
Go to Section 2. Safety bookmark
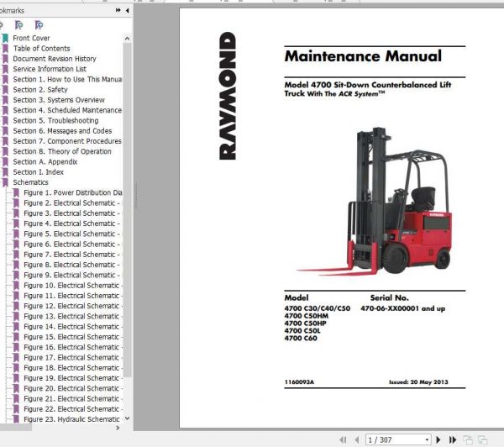coord(40,89)
